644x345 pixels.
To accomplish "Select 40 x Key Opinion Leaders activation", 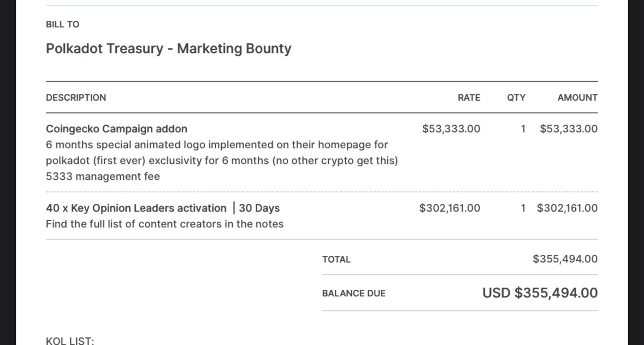I will (x=136, y=208).
